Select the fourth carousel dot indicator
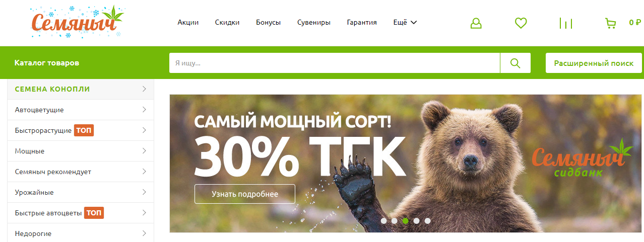The height and width of the screenshot is (242, 644). coord(416,220)
